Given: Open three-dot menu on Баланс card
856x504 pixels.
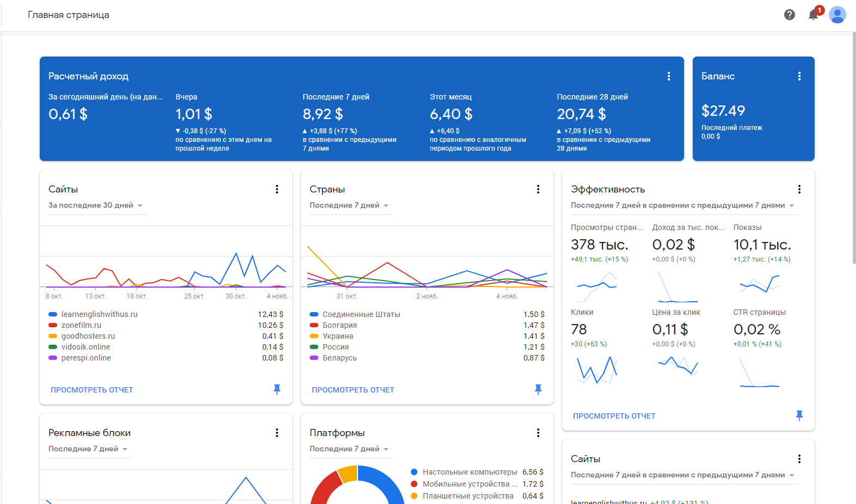Looking at the screenshot, I should (x=799, y=76).
